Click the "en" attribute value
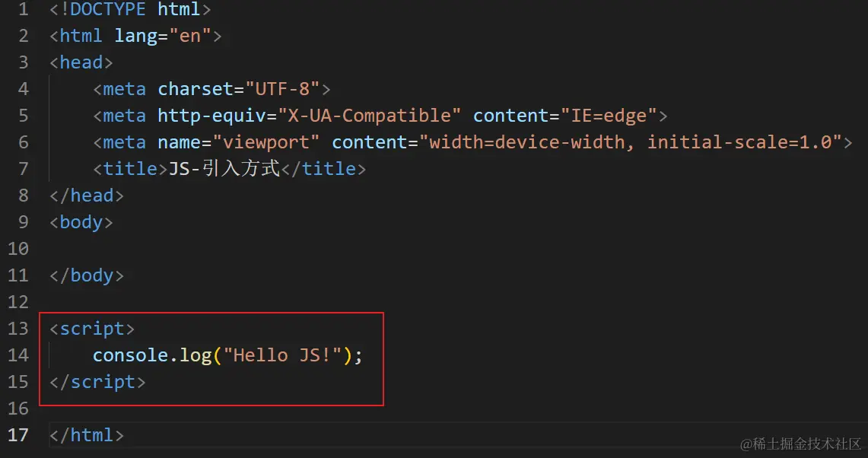 point(190,36)
